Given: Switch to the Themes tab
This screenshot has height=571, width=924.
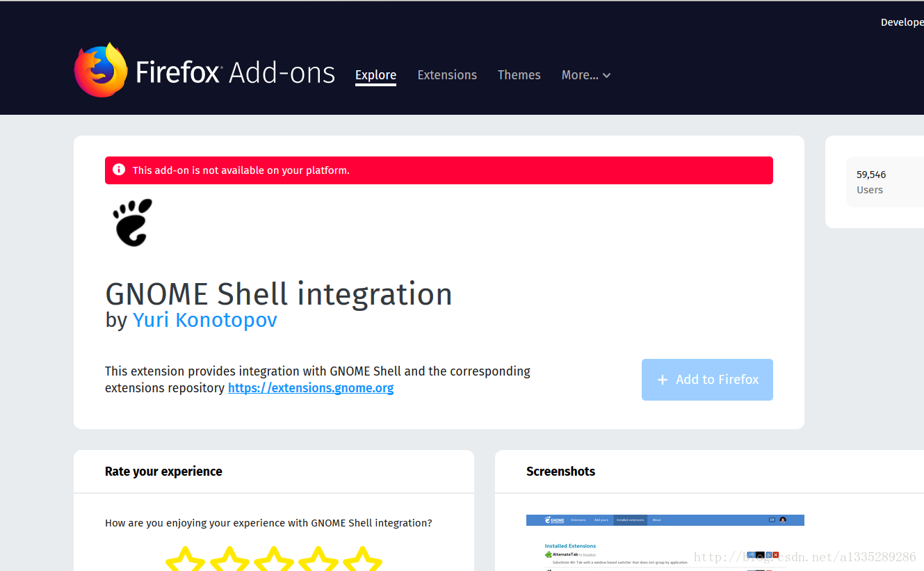Looking at the screenshot, I should (519, 75).
